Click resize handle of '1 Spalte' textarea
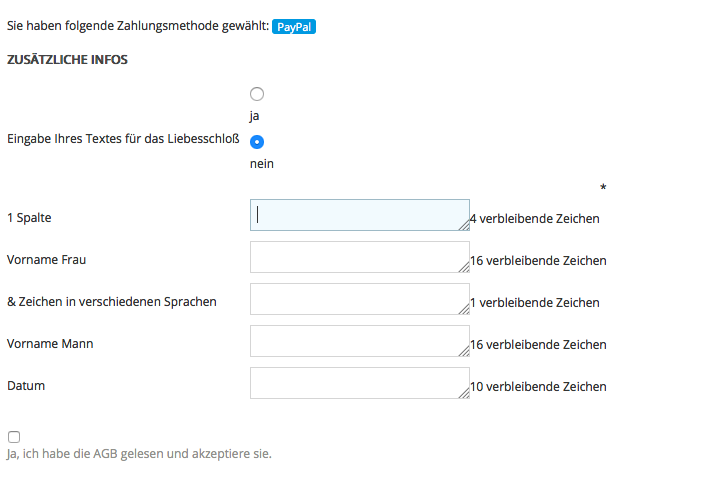 click(464, 226)
